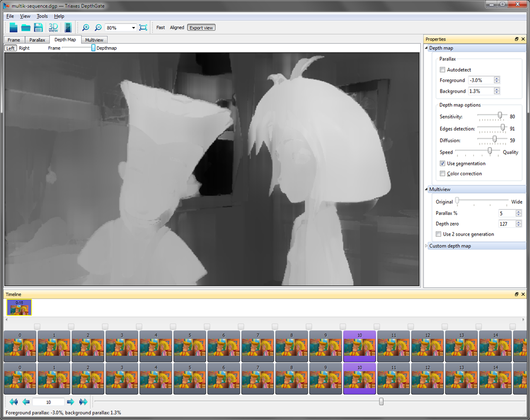Open the Help menu
Image resolution: width=530 pixels, height=420 pixels.
click(x=59, y=16)
